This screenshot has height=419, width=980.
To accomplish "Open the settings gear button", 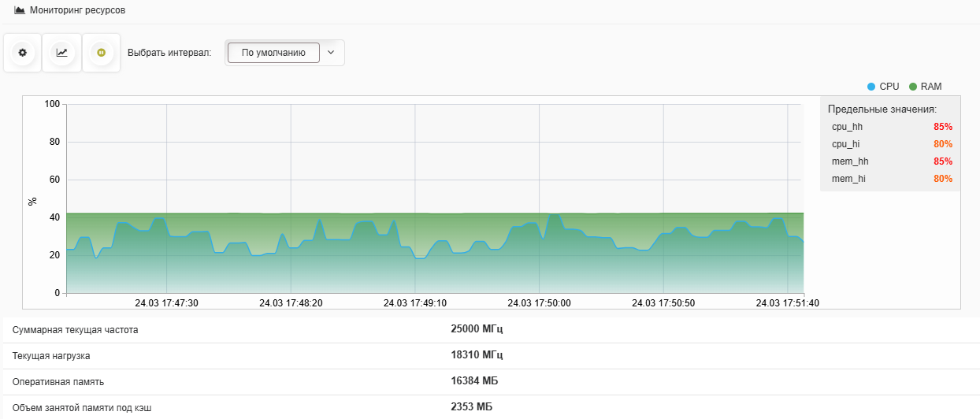I will 22,53.
